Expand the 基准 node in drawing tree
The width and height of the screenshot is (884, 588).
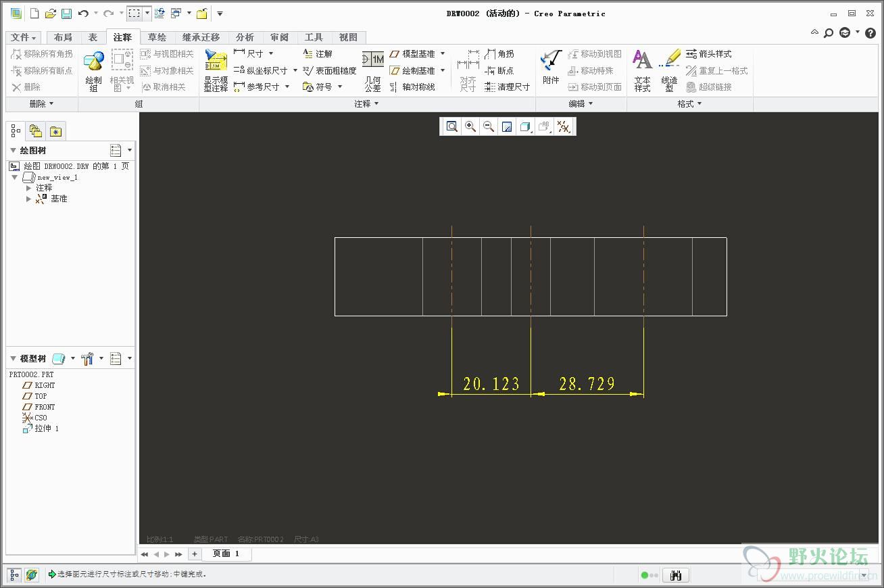click(x=28, y=199)
